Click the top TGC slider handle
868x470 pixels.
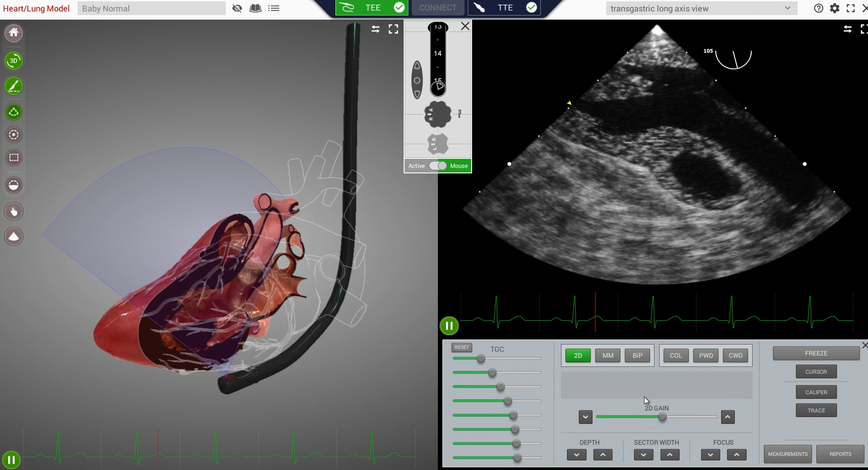pos(481,359)
